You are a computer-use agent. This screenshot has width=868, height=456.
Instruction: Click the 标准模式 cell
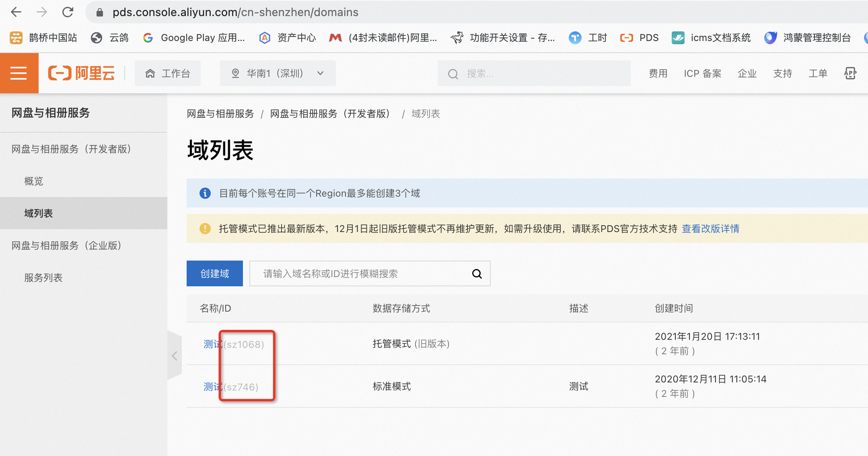click(x=391, y=386)
